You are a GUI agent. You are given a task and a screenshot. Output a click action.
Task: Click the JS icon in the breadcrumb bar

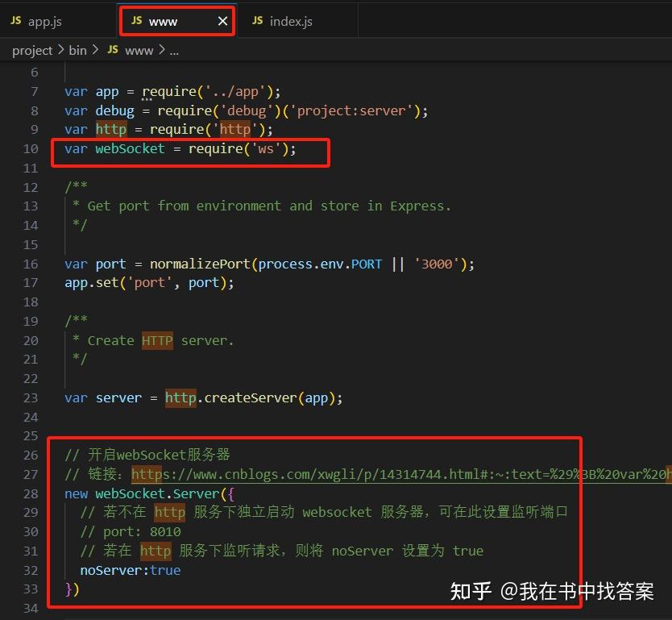(x=113, y=50)
